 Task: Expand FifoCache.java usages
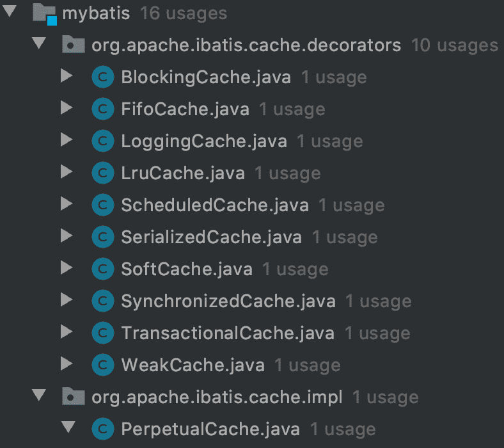[67, 108]
